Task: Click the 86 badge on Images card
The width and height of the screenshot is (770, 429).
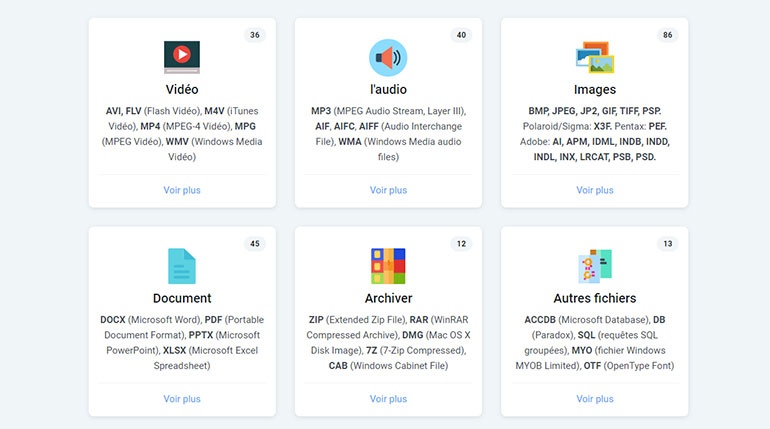Action: point(667,35)
